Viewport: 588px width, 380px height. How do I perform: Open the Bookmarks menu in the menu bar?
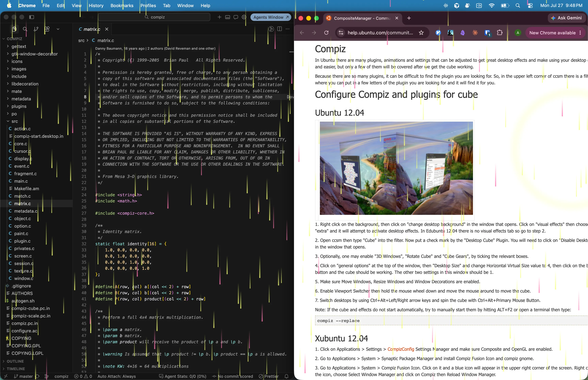tap(122, 5)
